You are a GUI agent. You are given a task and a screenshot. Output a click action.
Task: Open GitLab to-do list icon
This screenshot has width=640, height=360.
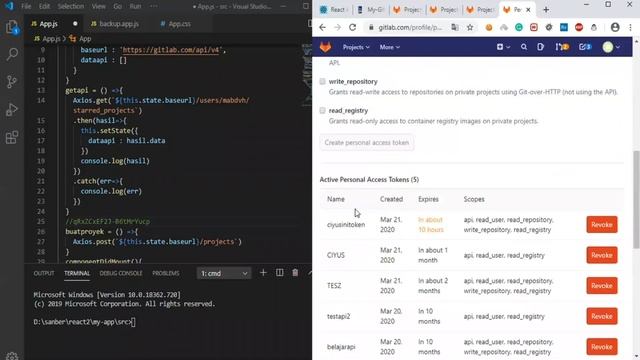coord(585,47)
